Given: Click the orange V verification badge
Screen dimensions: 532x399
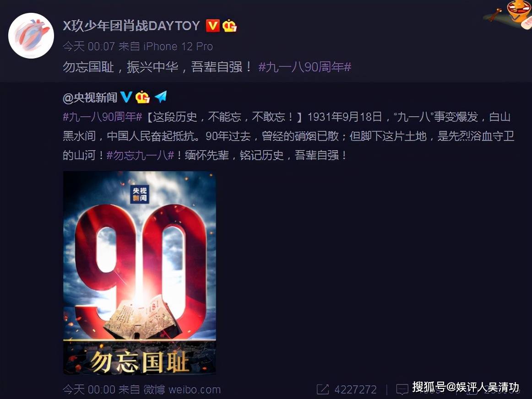Looking at the screenshot, I should pyautogui.click(x=213, y=26).
